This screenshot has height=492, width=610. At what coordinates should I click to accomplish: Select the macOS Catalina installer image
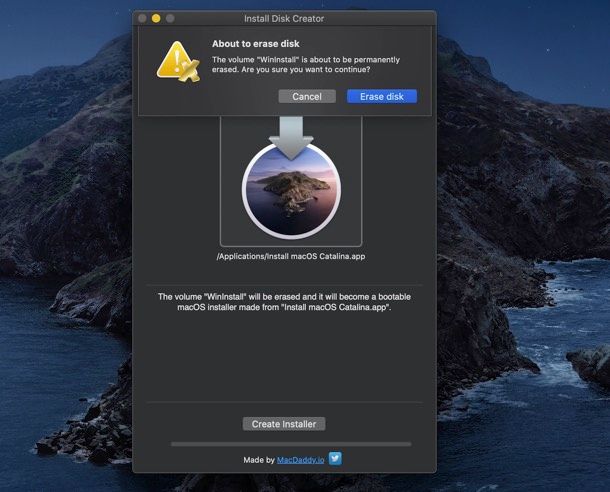[291, 191]
